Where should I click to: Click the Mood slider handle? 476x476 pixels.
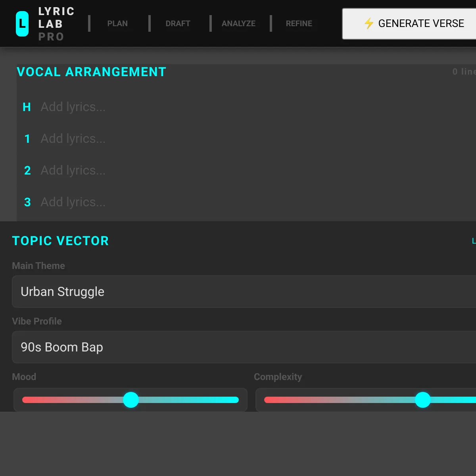pyautogui.click(x=131, y=400)
